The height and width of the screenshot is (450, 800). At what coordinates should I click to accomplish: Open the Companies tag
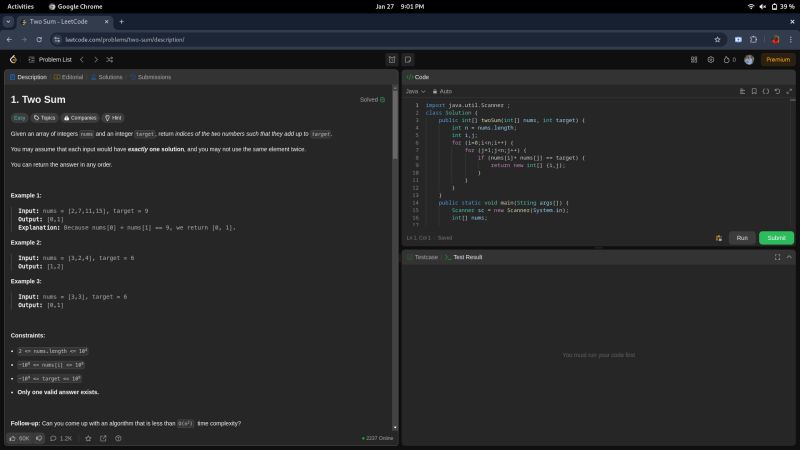(x=80, y=118)
